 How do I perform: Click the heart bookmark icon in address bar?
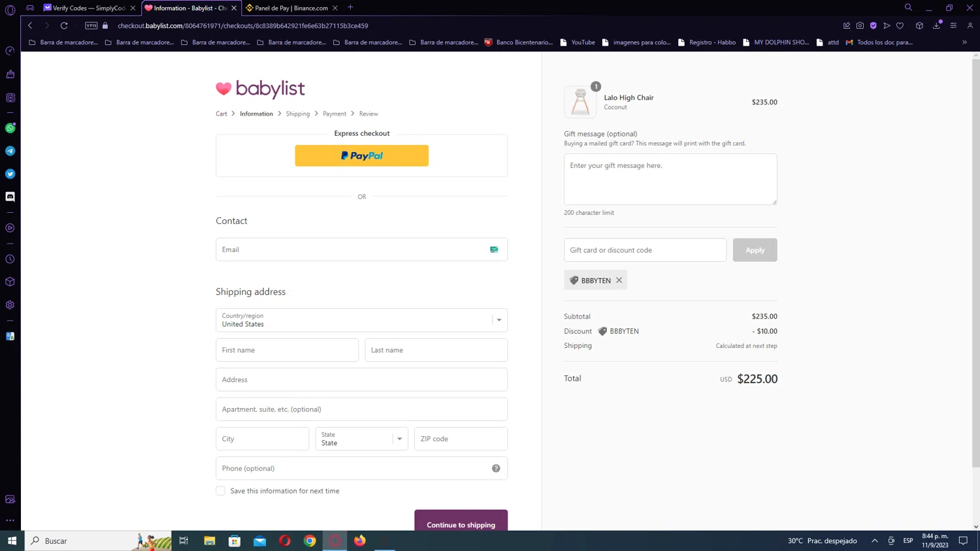(900, 25)
